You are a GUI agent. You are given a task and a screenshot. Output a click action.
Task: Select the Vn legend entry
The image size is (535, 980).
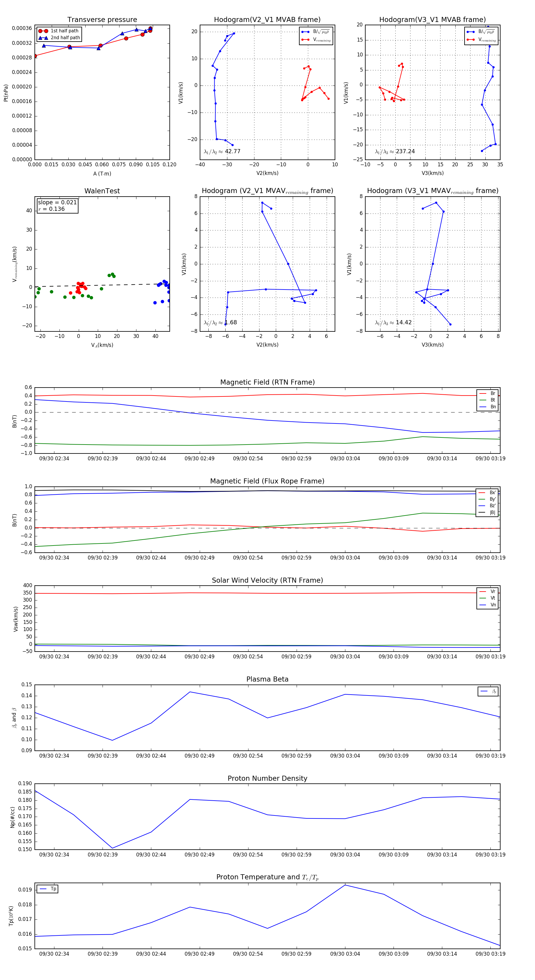click(487, 605)
